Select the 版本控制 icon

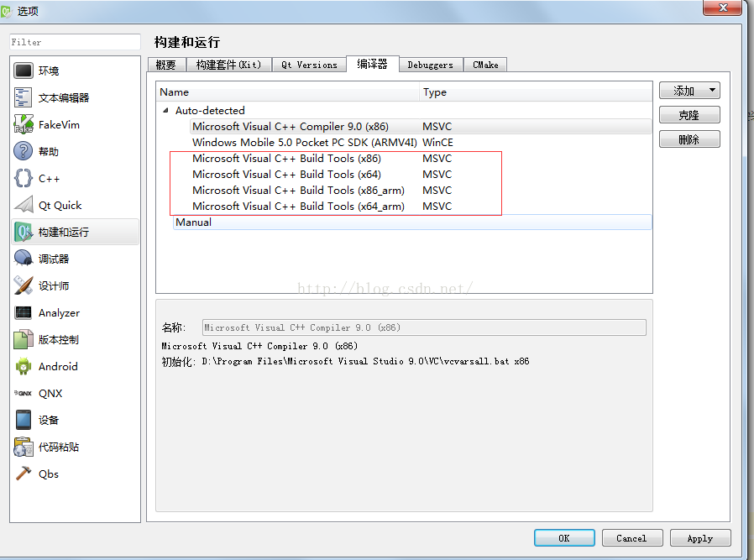point(23,340)
